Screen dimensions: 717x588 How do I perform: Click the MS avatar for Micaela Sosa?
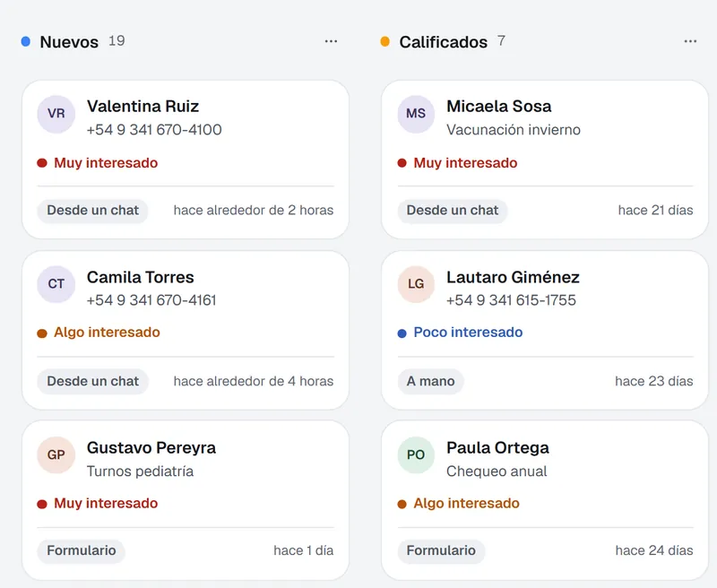[416, 114]
